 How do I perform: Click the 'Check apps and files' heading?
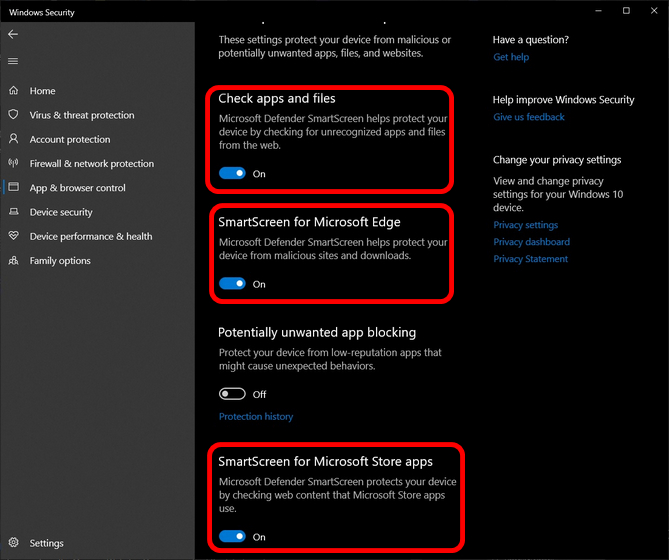coord(277,99)
